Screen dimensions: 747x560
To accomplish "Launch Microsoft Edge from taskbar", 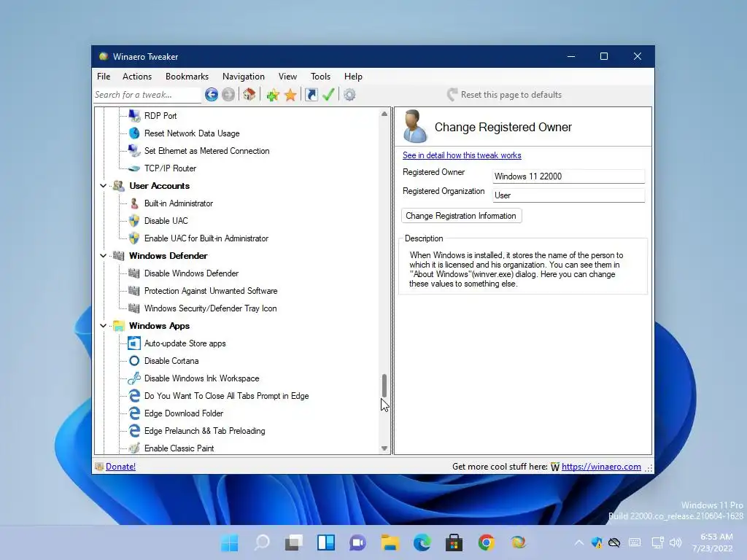I will click(x=422, y=542).
